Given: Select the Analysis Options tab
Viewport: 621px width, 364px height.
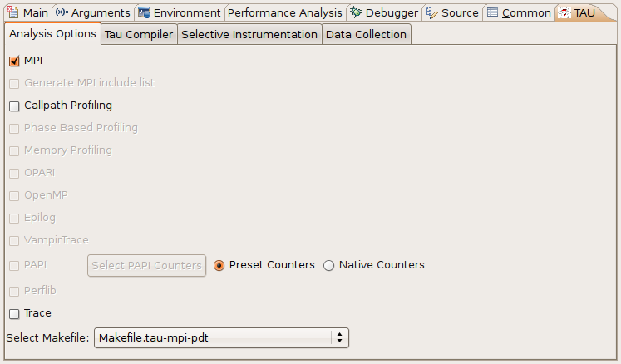Looking at the screenshot, I should (x=52, y=34).
